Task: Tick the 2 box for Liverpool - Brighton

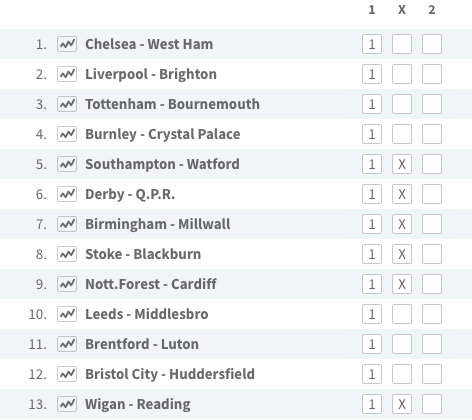Action: (x=432, y=74)
